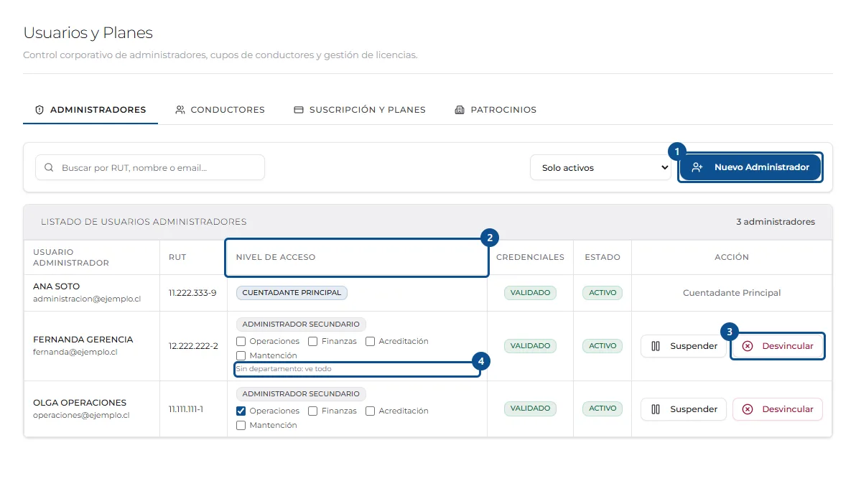
Task: Click the name ANA SOTO
Action: pyautogui.click(x=56, y=286)
